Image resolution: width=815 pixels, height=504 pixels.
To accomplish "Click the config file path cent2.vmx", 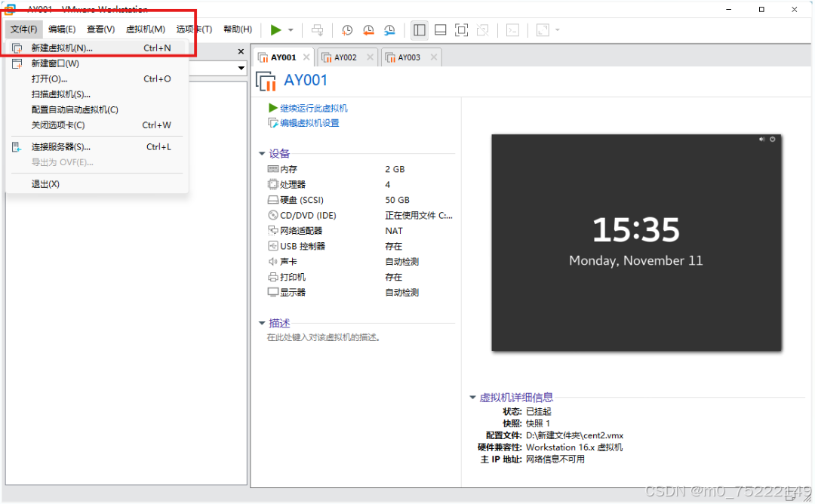I will pos(574,436).
